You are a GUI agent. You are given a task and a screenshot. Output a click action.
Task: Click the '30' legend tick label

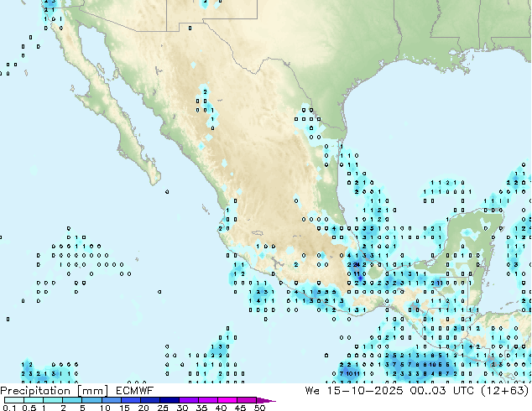tap(182, 408)
